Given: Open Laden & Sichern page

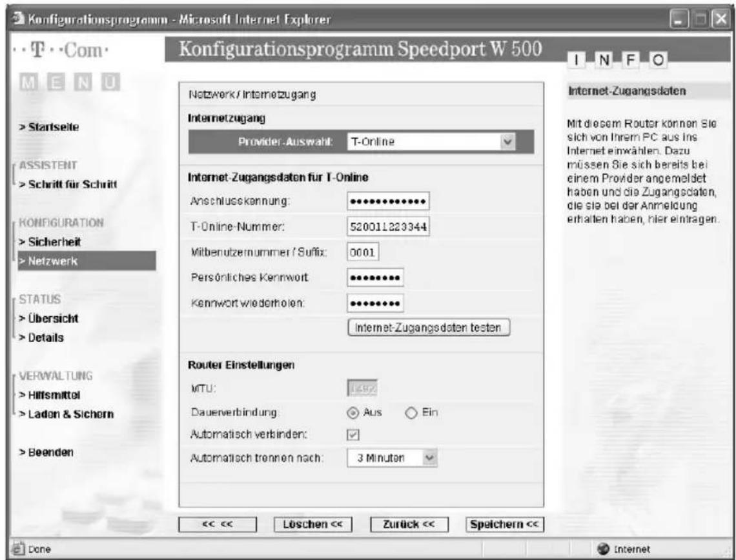Looking at the screenshot, I should [66, 414].
